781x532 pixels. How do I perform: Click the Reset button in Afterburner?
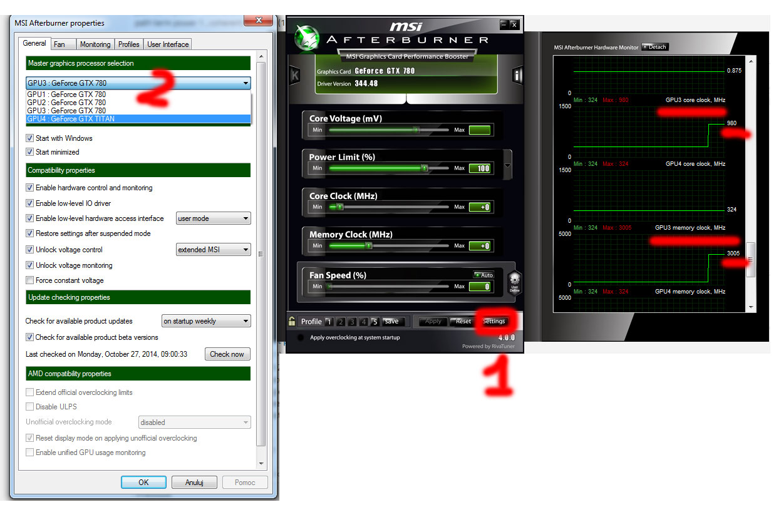tap(462, 322)
